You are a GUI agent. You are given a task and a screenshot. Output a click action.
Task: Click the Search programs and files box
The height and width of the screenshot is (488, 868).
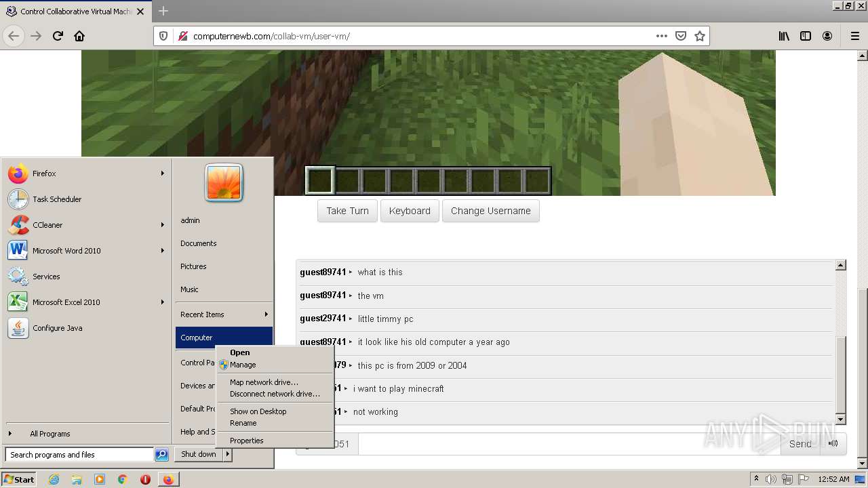click(x=79, y=455)
